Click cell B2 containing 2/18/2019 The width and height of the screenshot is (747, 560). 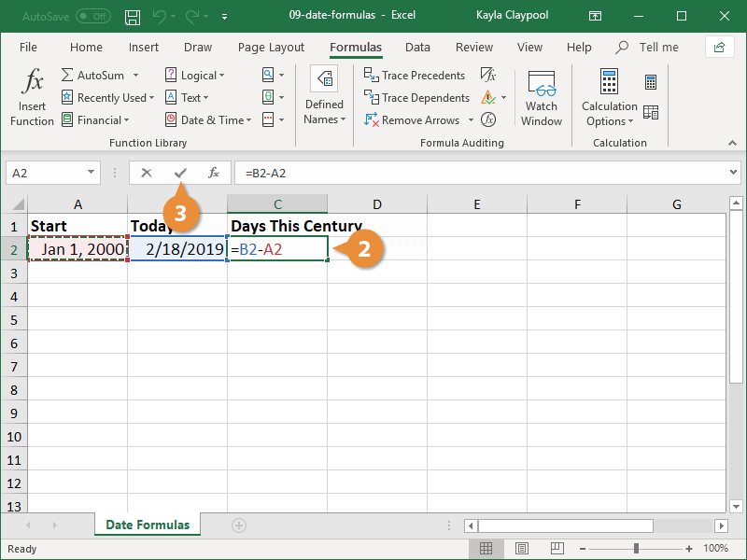coord(177,249)
